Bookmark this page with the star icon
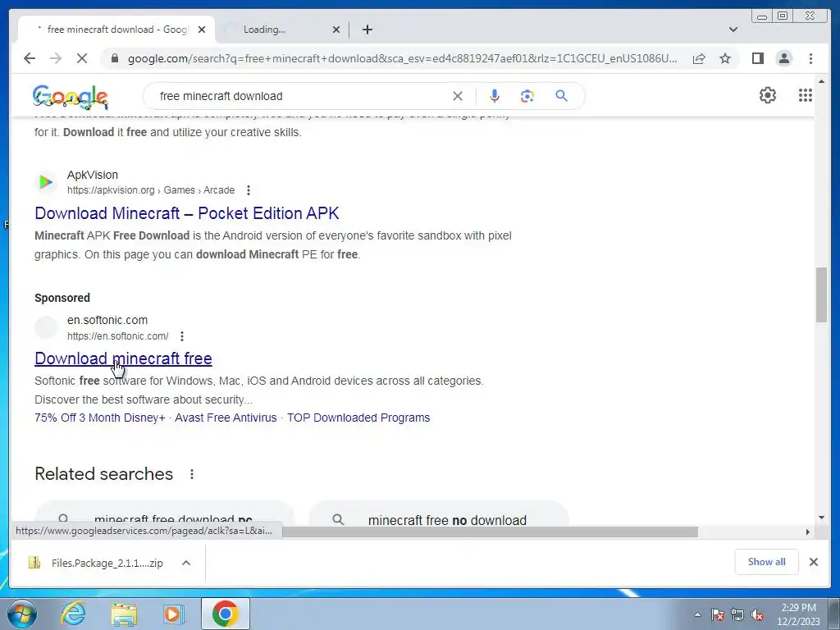The height and width of the screenshot is (630, 840). point(725,58)
